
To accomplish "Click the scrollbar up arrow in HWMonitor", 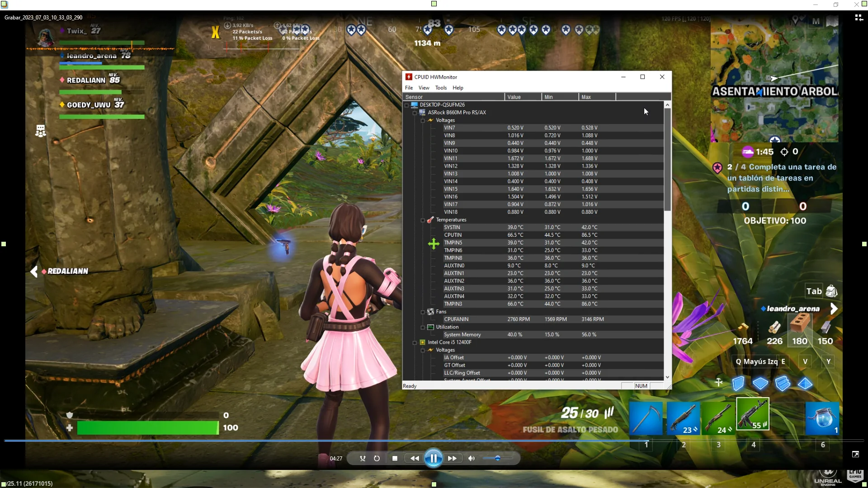I will tap(667, 105).
